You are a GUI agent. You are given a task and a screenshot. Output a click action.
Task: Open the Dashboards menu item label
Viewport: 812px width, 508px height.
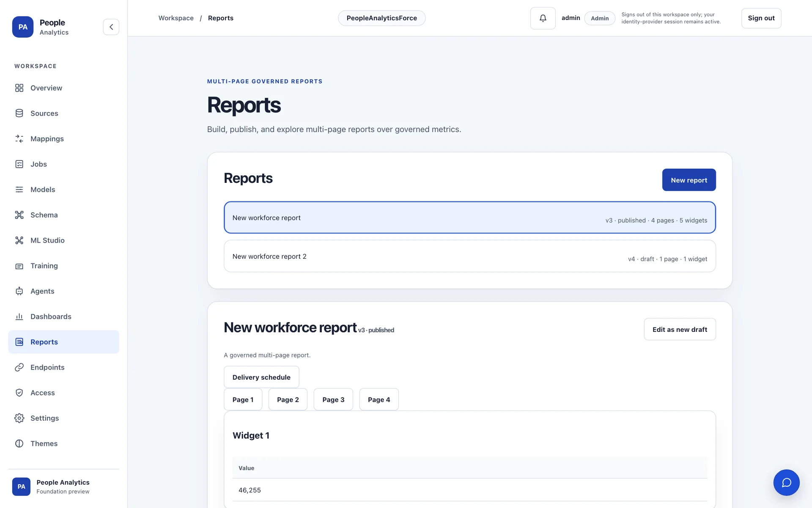pos(51,316)
